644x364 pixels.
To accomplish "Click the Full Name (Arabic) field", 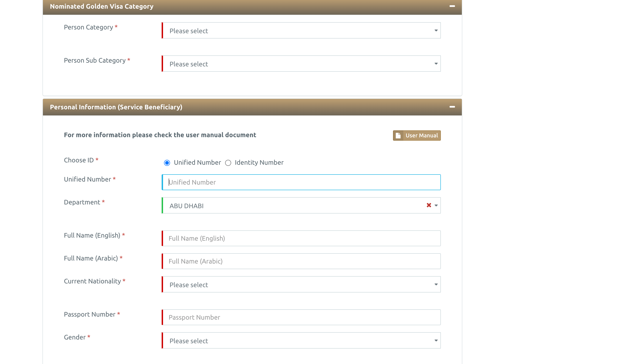I will (301, 261).
